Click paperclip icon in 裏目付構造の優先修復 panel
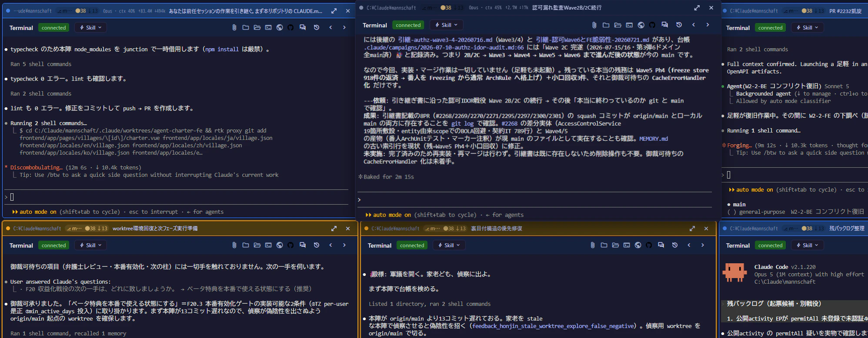The image size is (868, 338). pos(593,245)
